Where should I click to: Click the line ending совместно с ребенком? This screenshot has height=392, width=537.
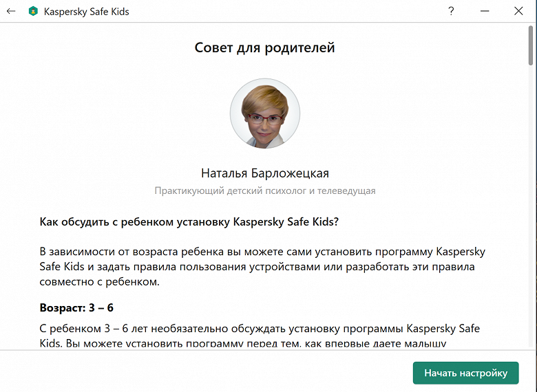pos(100,282)
